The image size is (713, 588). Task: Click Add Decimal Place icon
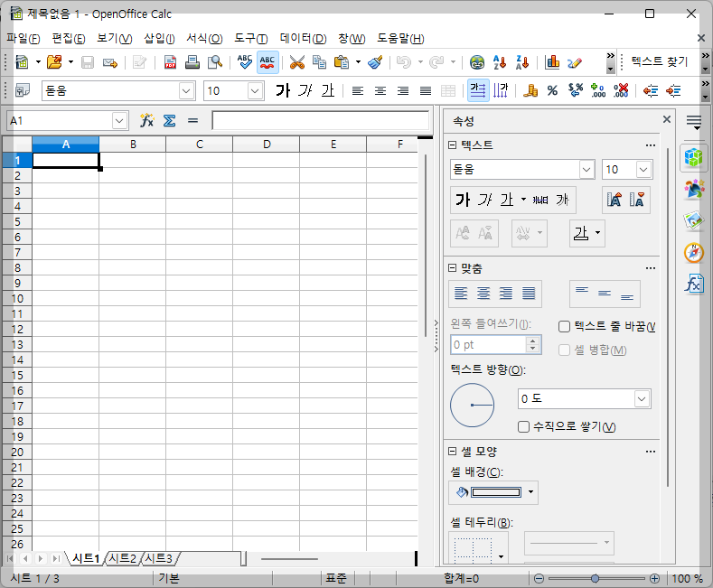tap(598, 90)
